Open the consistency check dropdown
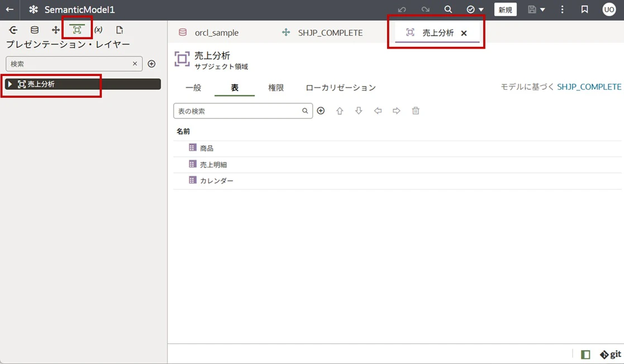This screenshot has width=624, height=364. click(481, 9)
